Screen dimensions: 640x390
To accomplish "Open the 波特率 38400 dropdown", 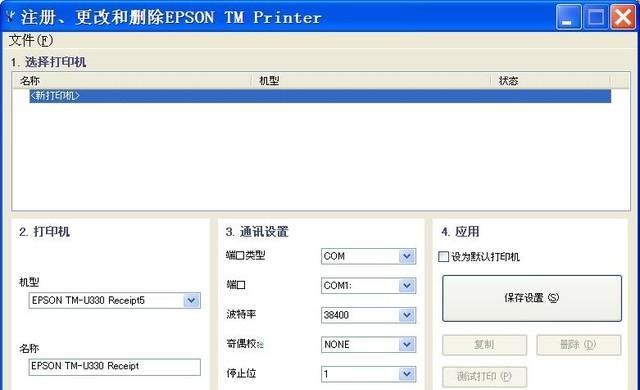I will tap(368, 315).
